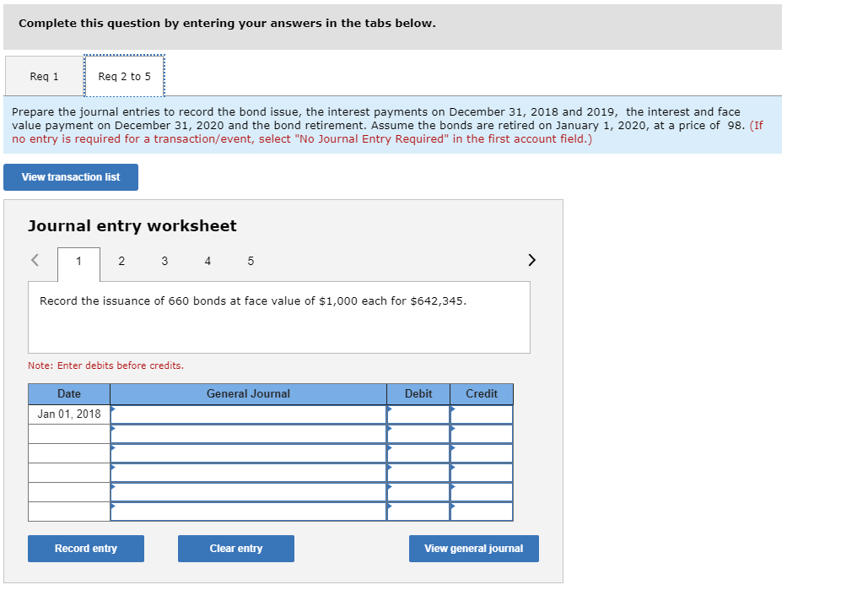This screenshot has height=601, width=868.
Task: Select journal entry worksheet tab 5
Action: (251, 261)
